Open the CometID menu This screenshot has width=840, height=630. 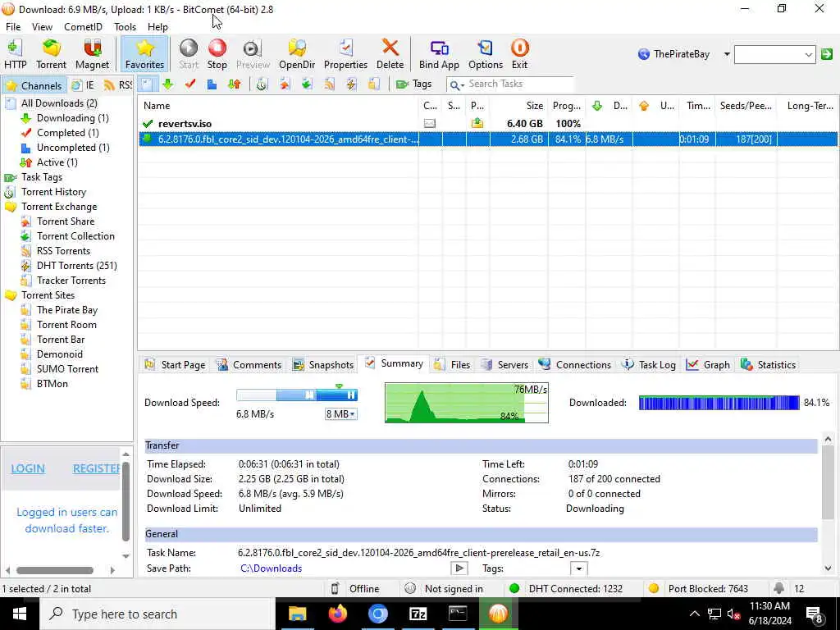pos(83,27)
